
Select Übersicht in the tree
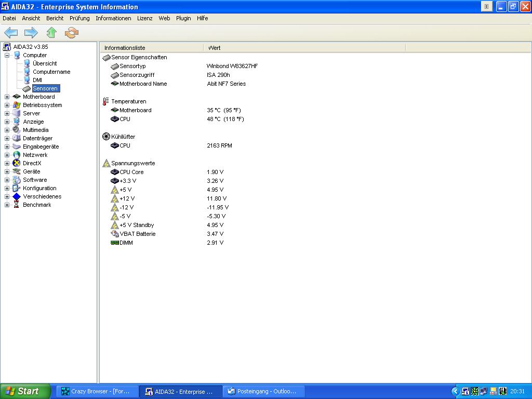point(45,63)
